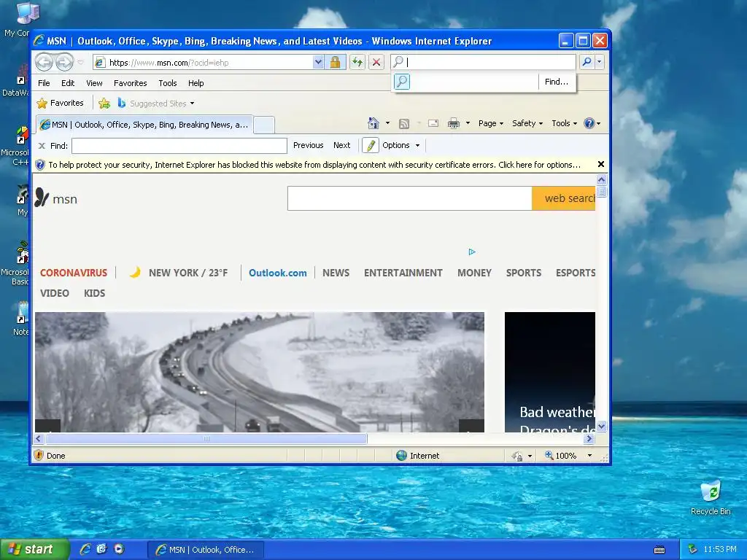Open a new blank tab

264,125
